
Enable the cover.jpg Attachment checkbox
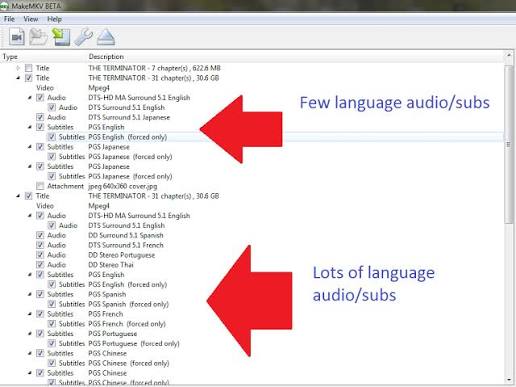coord(40,186)
